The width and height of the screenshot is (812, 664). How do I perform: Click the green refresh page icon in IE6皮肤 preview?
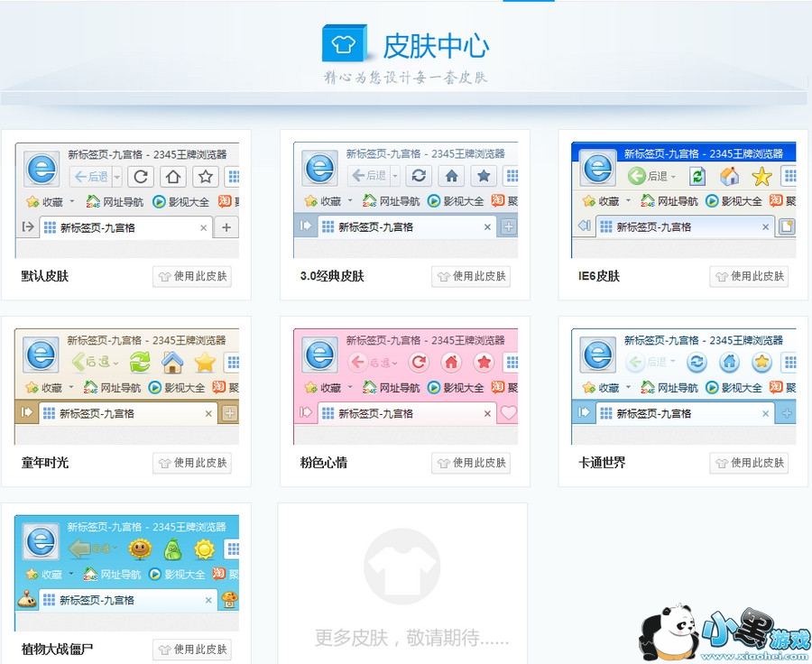pyautogui.click(x=697, y=176)
